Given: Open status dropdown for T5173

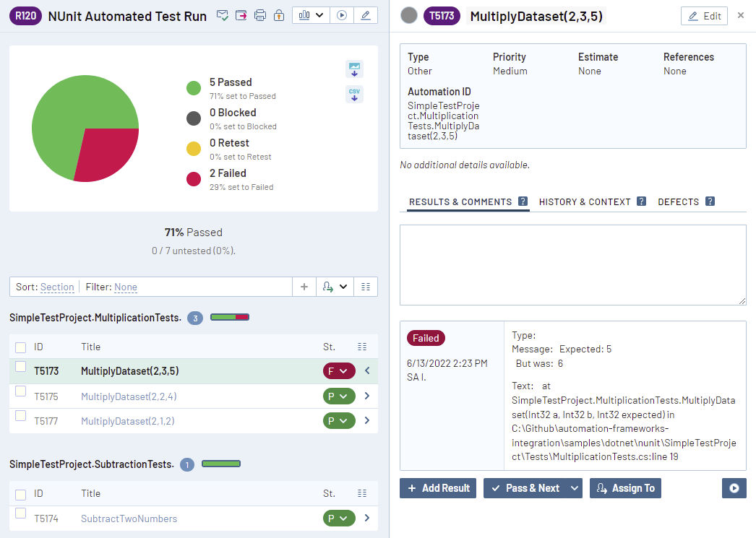Looking at the screenshot, I should click(338, 371).
